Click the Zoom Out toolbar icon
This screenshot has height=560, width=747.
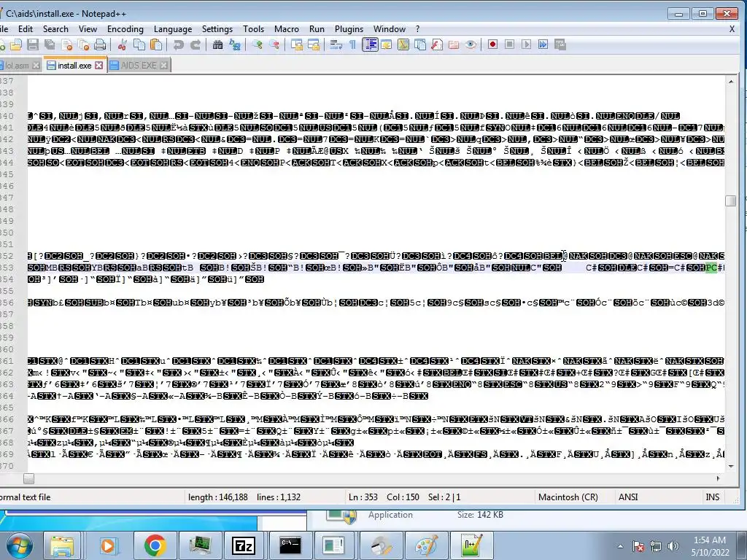pos(274,44)
